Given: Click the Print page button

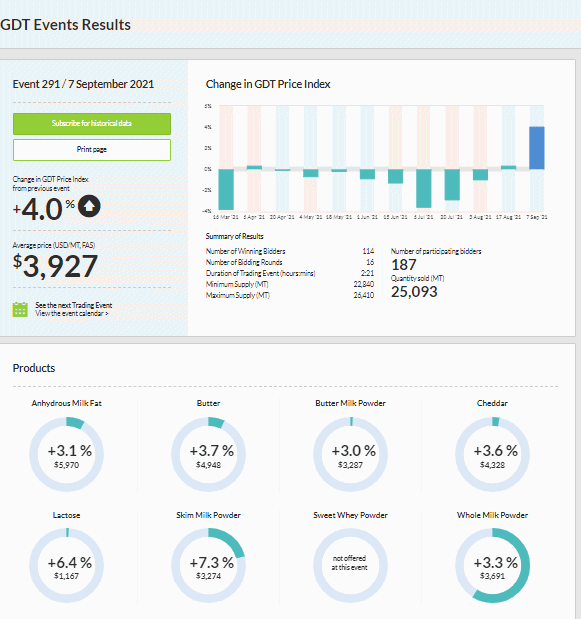Looking at the screenshot, I should 92,150.
